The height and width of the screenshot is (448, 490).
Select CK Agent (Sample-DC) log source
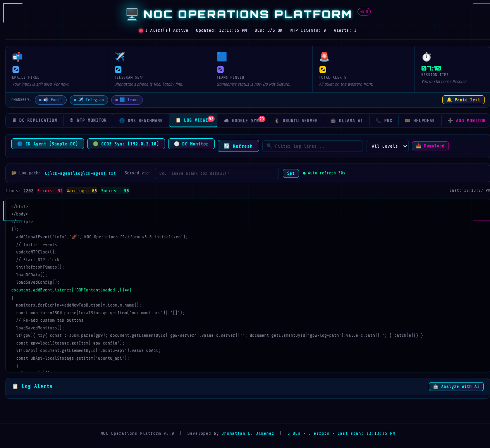click(x=48, y=144)
